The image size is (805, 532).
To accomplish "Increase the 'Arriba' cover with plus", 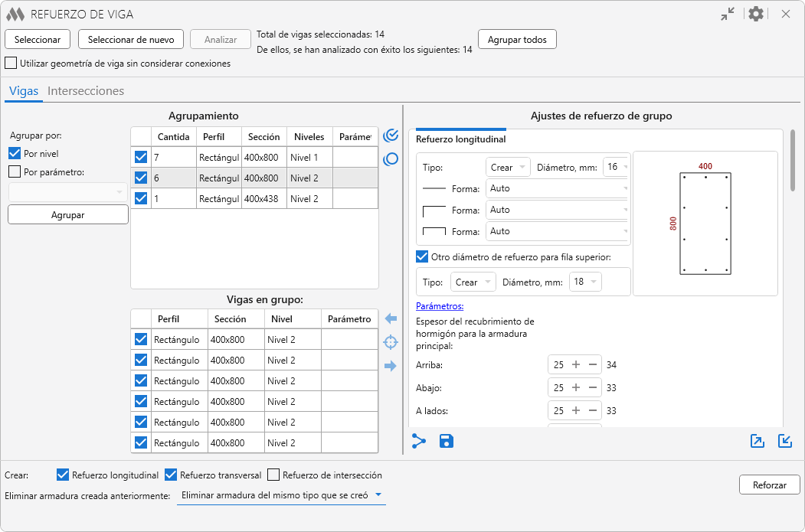I will 576,365.
